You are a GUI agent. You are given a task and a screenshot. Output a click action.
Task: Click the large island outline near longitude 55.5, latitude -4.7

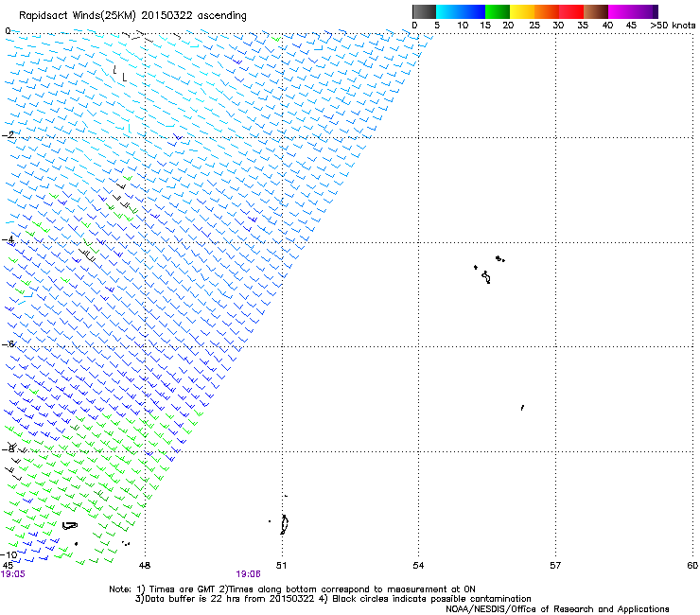486,277
